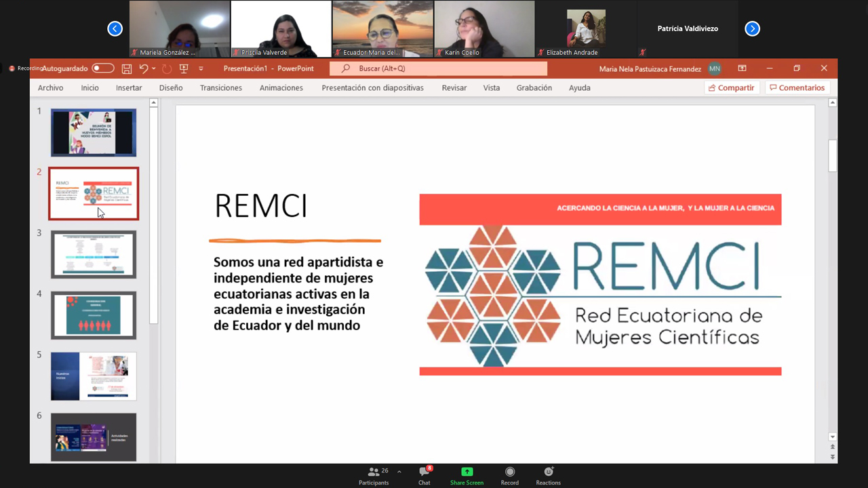
Task: Click the Zoom Record button
Action: pyautogui.click(x=510, y=476)
